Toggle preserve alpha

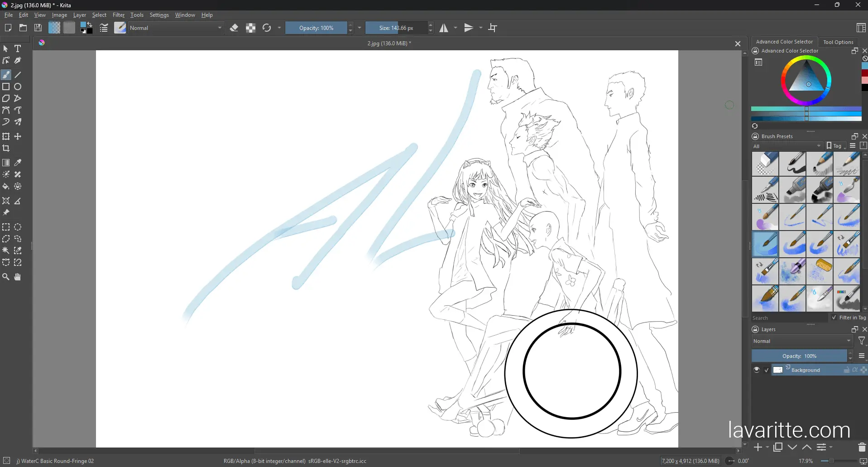coord(250,28)
